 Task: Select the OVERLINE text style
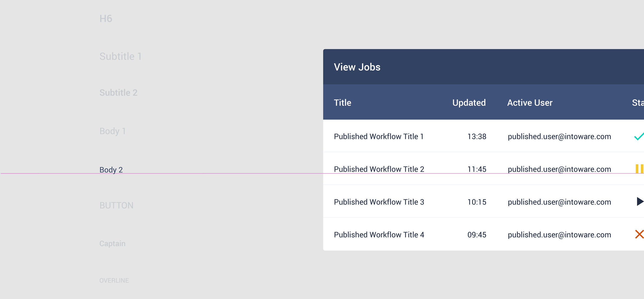(114, 280)
